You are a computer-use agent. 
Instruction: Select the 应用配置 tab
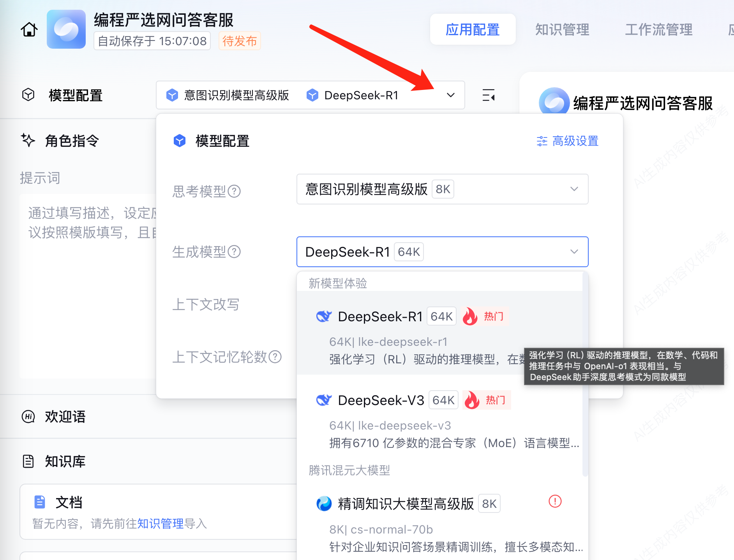point(473,30)
